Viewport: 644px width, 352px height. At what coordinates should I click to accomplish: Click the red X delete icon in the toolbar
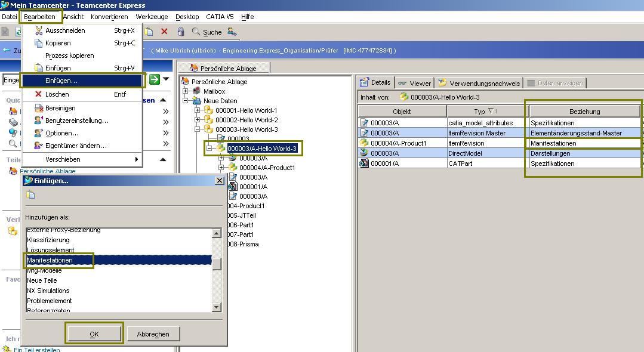coord(164,31)
